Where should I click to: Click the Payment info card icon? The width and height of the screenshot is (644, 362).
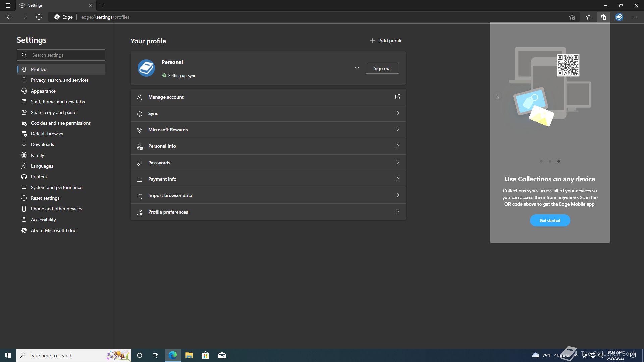point(140,180)
